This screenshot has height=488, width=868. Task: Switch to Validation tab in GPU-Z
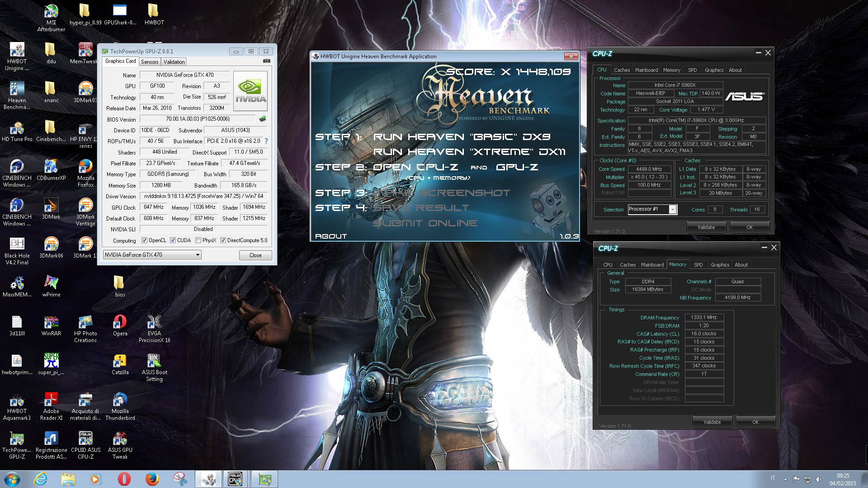point(174,62)
